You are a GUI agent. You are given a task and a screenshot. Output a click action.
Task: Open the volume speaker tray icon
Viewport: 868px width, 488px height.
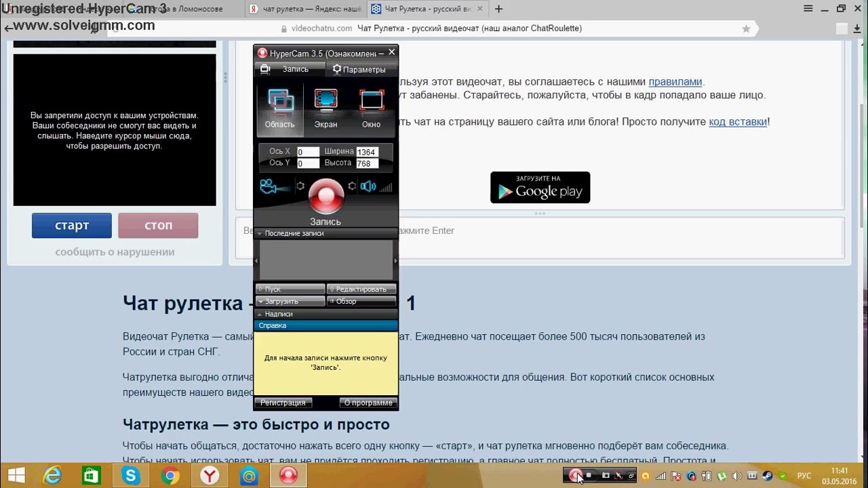tap(737, 476)
